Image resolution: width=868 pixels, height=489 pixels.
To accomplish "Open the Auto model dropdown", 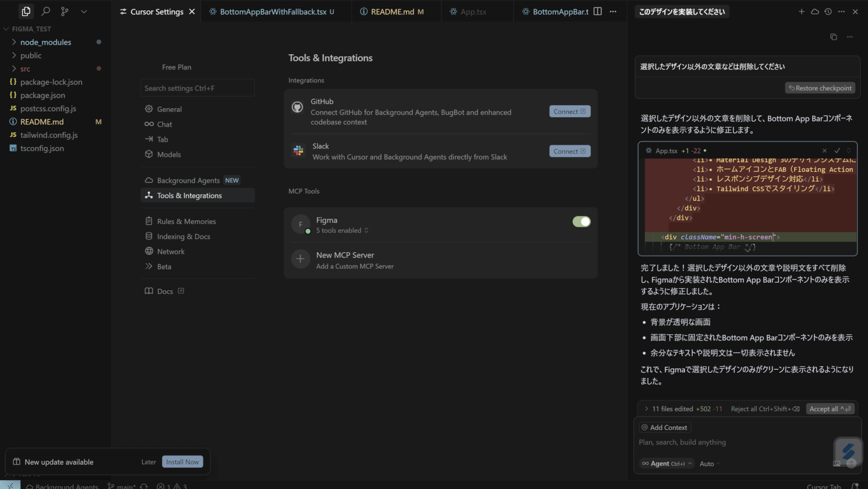I will [x=709, y=464].
